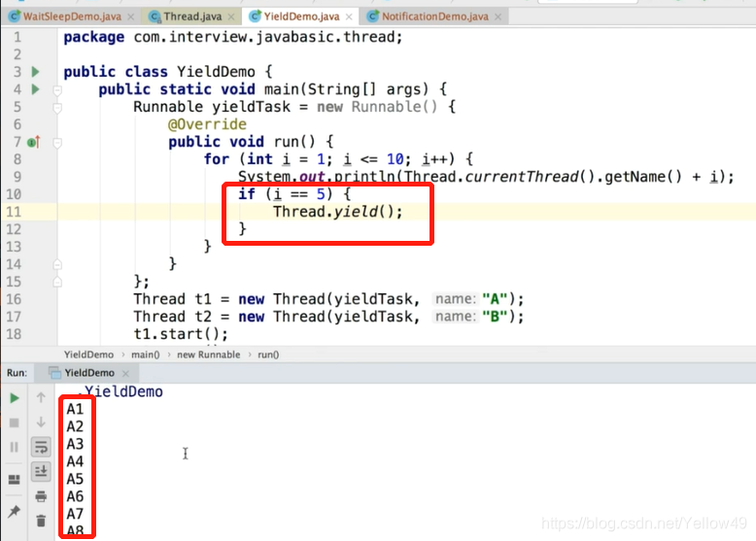
Task: Close the YieldDemo.java editor tab
Action: coord(349,17)
